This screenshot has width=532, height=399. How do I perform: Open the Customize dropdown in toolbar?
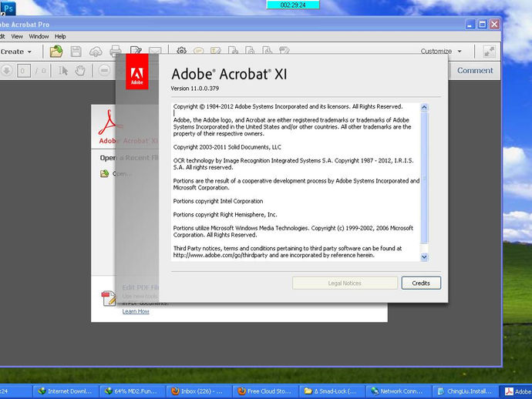441,51
